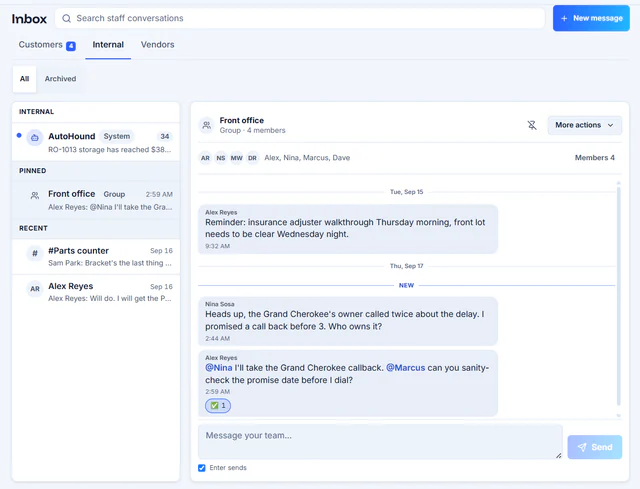Open the #Parts counter conversation
This screenshot has height=489, width=640.
pyautogui.click(x=96, y=257)
